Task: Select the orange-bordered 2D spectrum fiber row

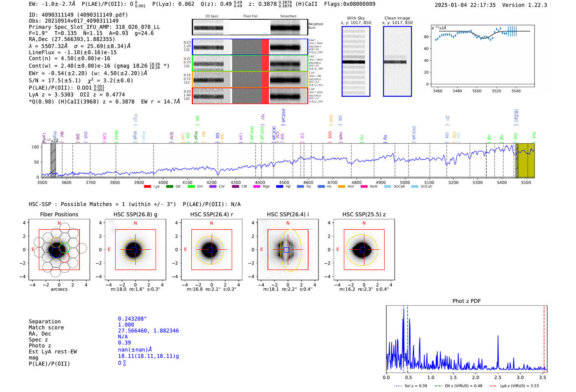Action: tap(250, 79)
